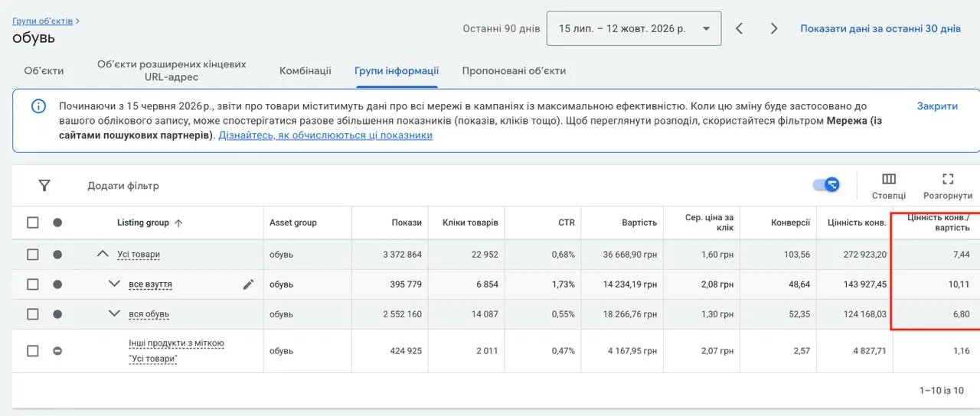Image resolution: width=980 pixels, height=416 pixels.
Task: Select the Групи інформації tab
Action: (x=397, y=70)
